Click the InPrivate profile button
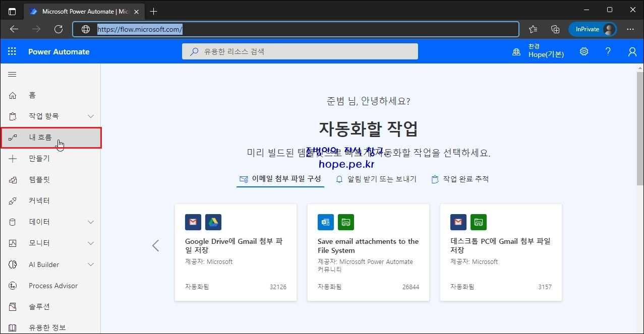The image size is (644, 334). pos(593,29)
